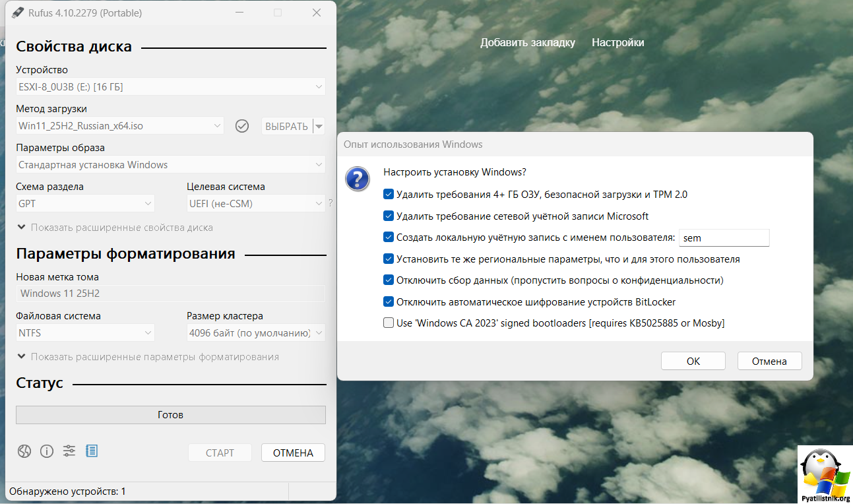853x504 pixels.
Task: Open the Rufus About info icon
Action: (47, 451)
